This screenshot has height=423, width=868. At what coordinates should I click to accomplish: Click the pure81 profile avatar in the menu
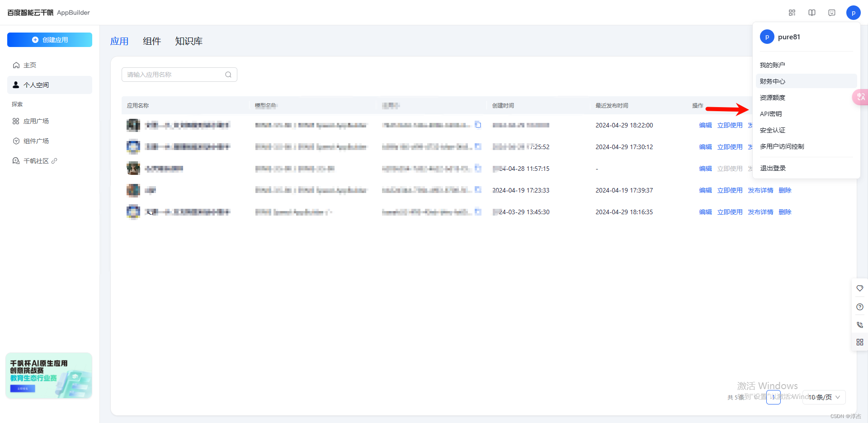point(767,37)
